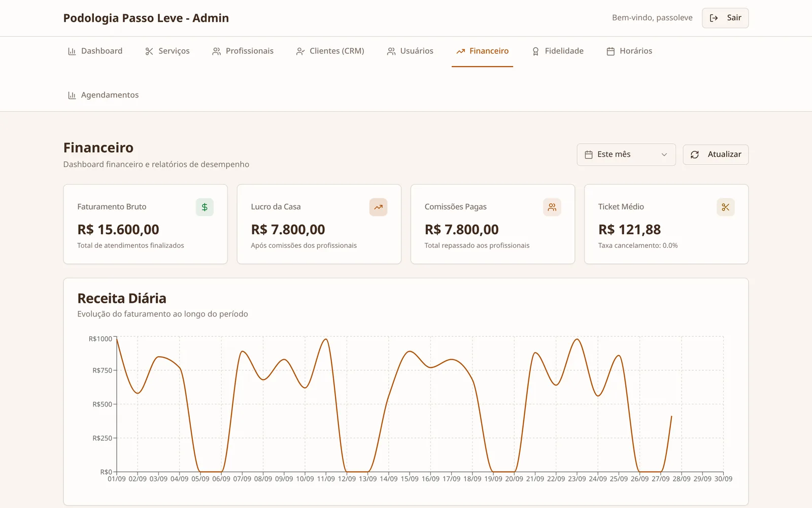The image size is (812, 508).
Task: Click the user-check icon next to Clientes (CRM)
Action: coord(300,51)
